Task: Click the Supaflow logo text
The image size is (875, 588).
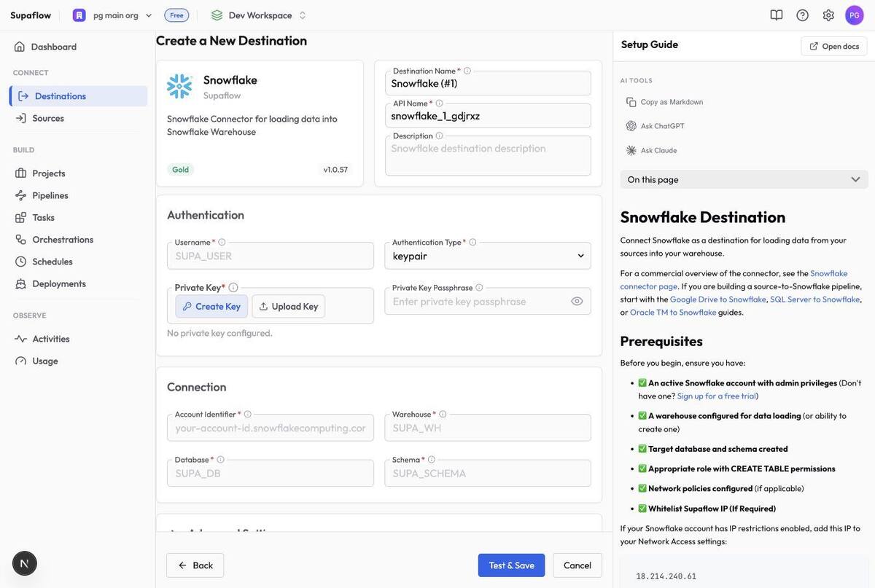Action: click(x=31, y=15)
